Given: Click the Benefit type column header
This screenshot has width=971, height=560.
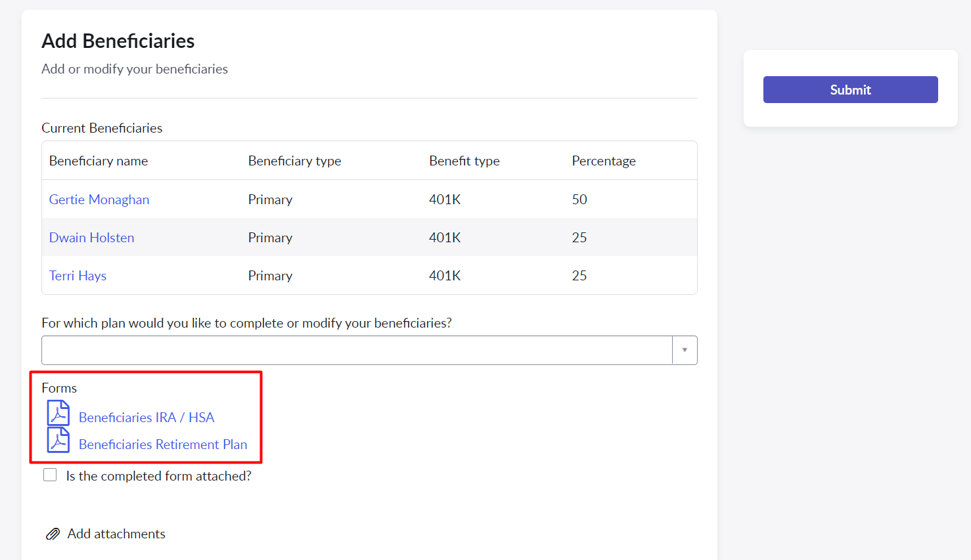Looking at the screenshot, I should point(464,161).
